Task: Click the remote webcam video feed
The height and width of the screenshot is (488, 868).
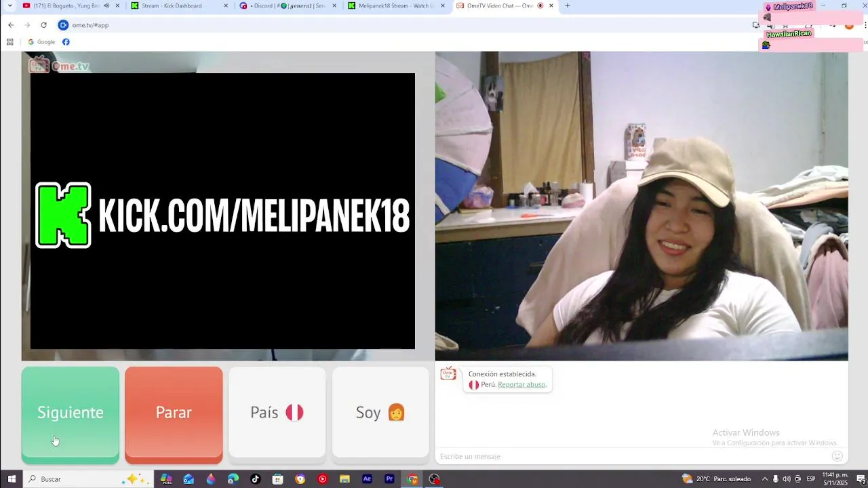Action: pyautogui.click(x=642, y=206)
